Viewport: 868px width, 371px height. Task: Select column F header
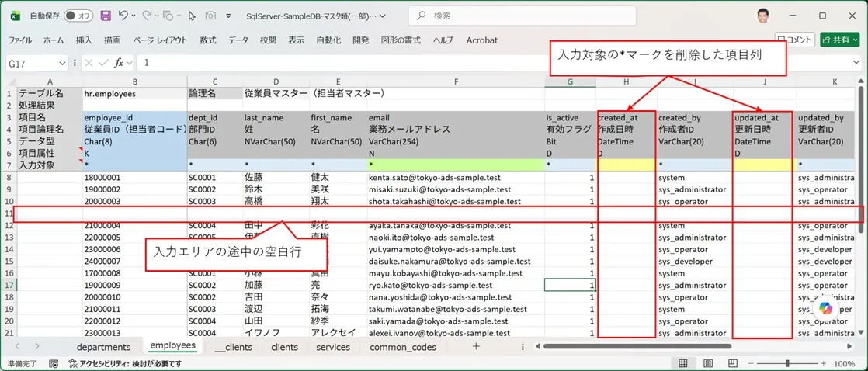tap(456, 82)
